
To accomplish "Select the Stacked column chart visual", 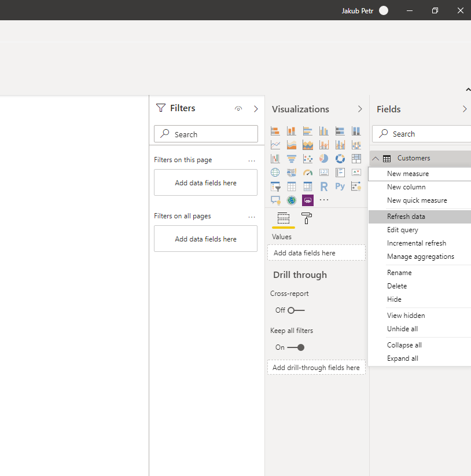I will 292,131.
